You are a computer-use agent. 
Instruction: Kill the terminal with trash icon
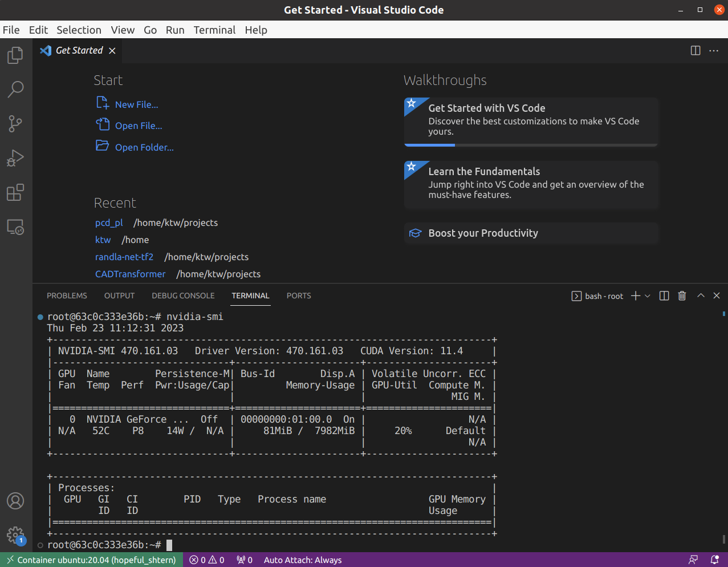[682, 295]
